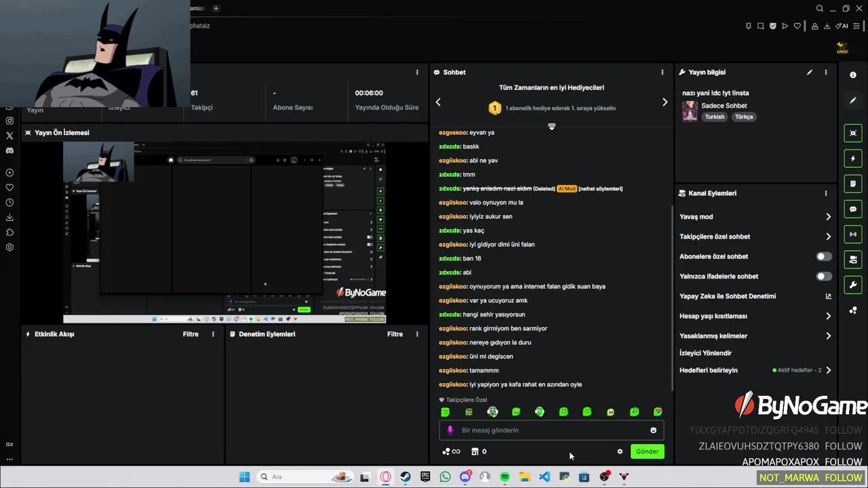This screenshot has width=868, height=488.
Task: Click the purple microphone icon in chat input
Action: 450,430
